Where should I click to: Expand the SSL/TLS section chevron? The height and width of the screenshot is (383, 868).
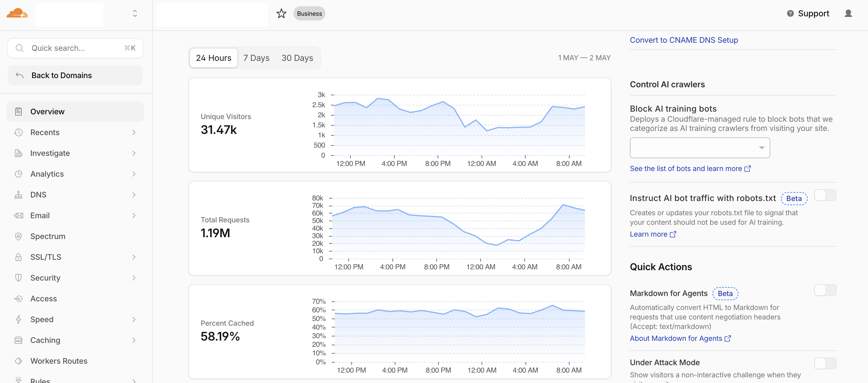[134, 257]
